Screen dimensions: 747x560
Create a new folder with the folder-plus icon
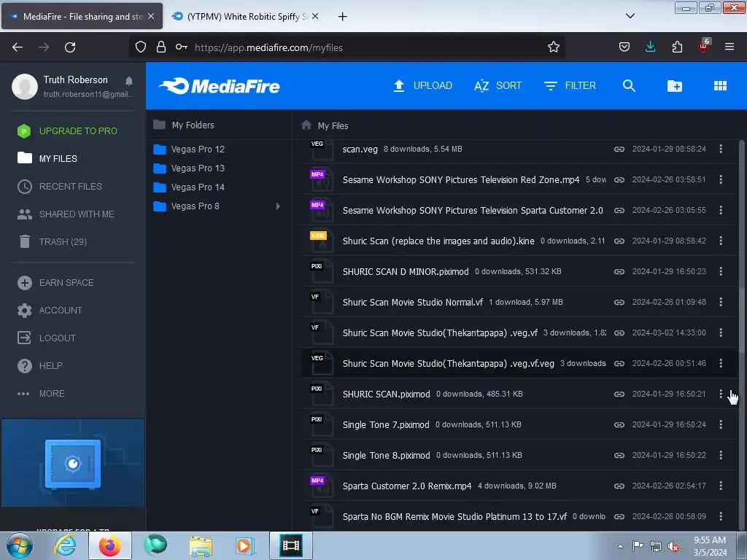675,86
